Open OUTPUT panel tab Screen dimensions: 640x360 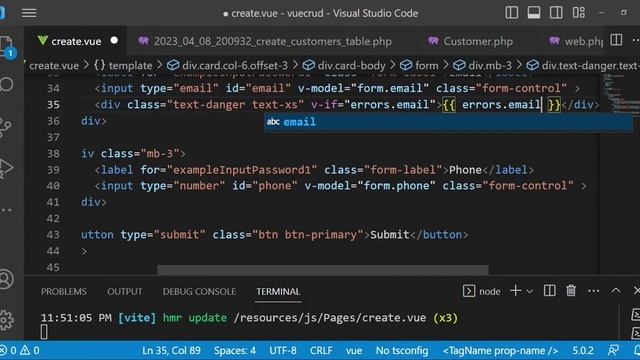[125, 291]
